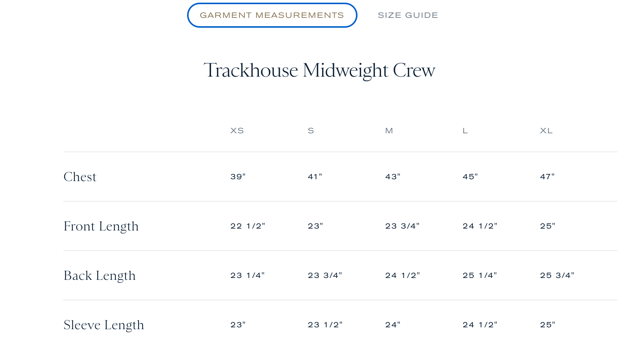Click the XS column header

[x=237, y=130]
